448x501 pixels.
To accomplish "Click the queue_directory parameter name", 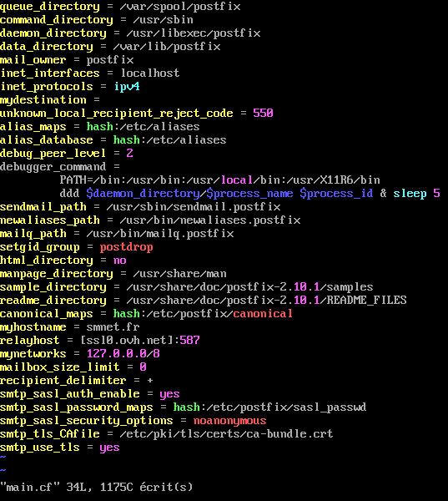I will (x=50, y=7).
